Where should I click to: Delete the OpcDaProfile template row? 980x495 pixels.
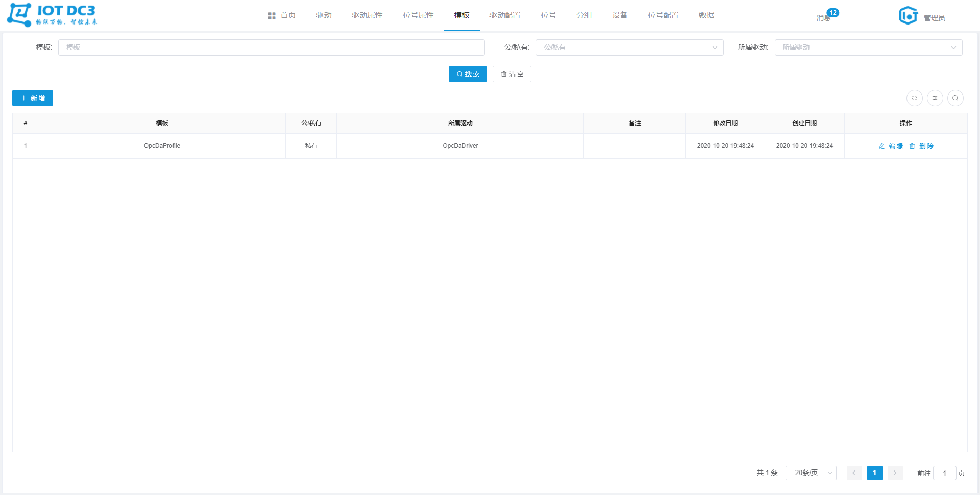pyautogui.click(x=921, y=146)
